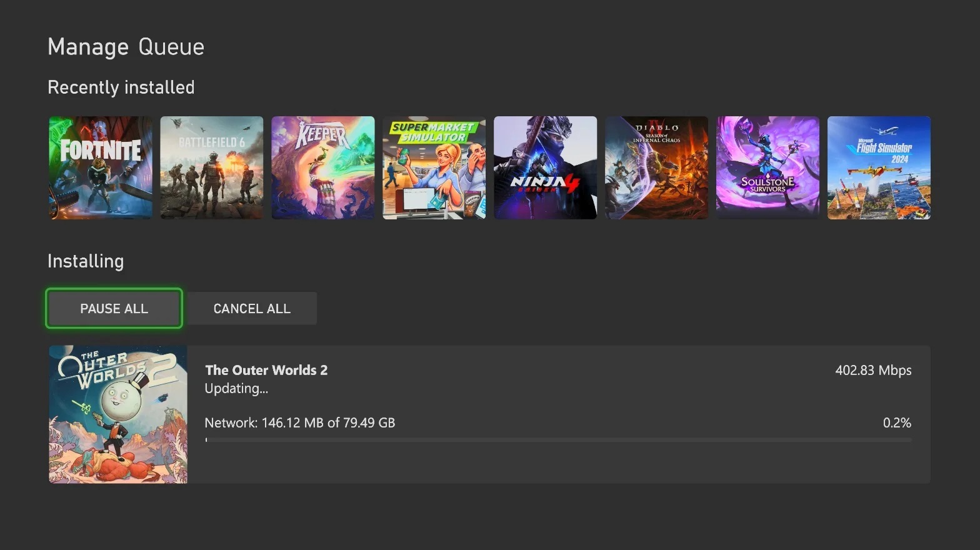Click the CANCEL ALL button
This screenshot has width=980, height=550.
pyautogui.click(x=252, y=308)
